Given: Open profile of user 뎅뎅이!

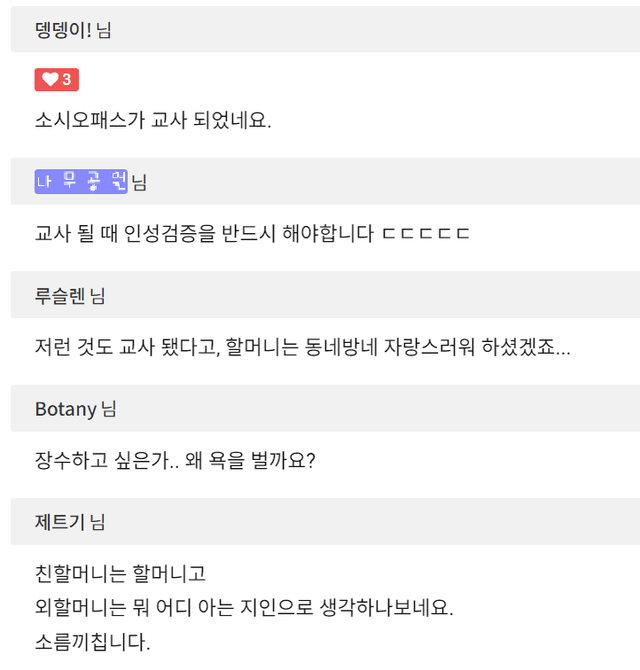Looking at the screenshot, I should tap(63, 30).
